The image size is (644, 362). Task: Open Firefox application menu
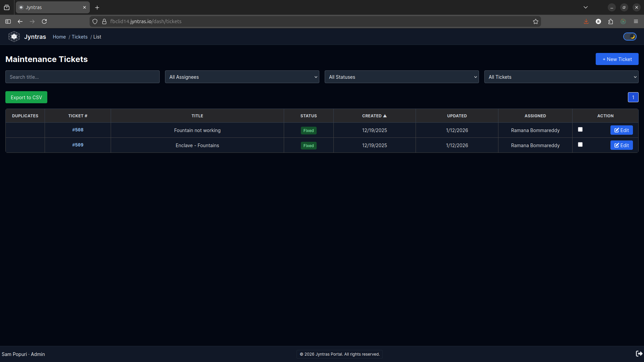[x=636, y=21]
